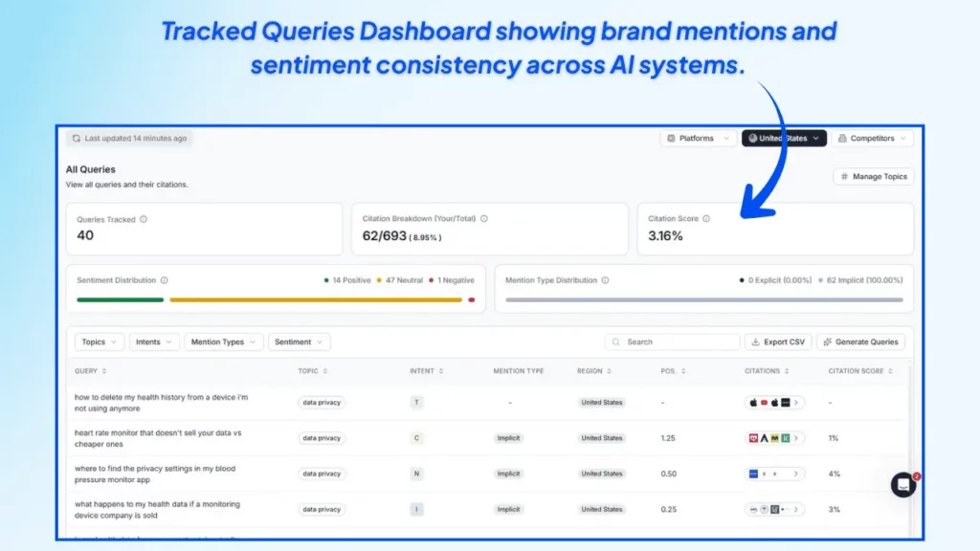Image resolution: width=980 pixels, height=551 pixels.
Task: Click the 0 Explicit legend item
Action: pos(775,280)
